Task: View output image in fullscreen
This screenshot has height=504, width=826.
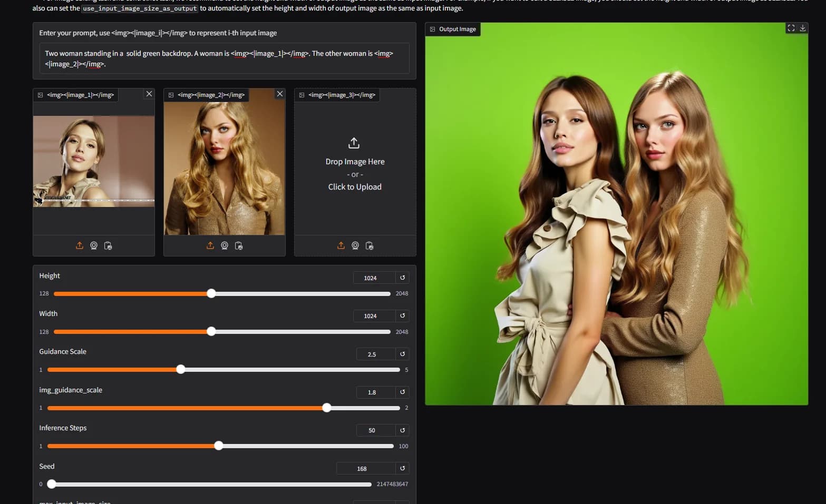Action: (791, 28)
